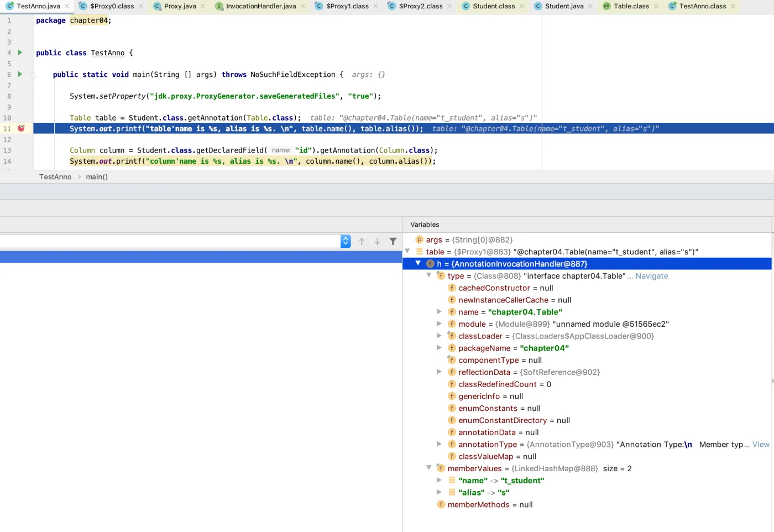Open the Proxy.java tab
This screenshot has width=774, height=532.
click(180, 6)
